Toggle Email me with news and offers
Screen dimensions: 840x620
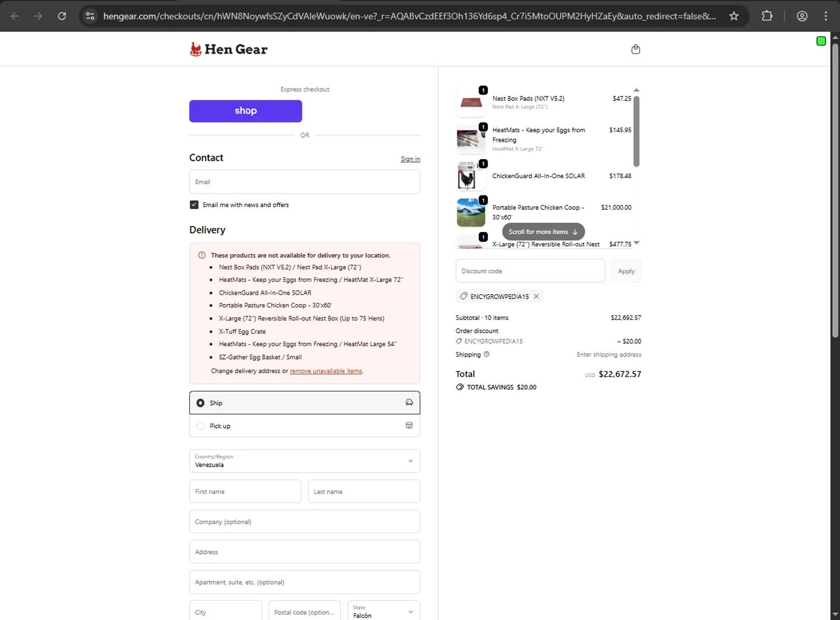coord(194,205)
